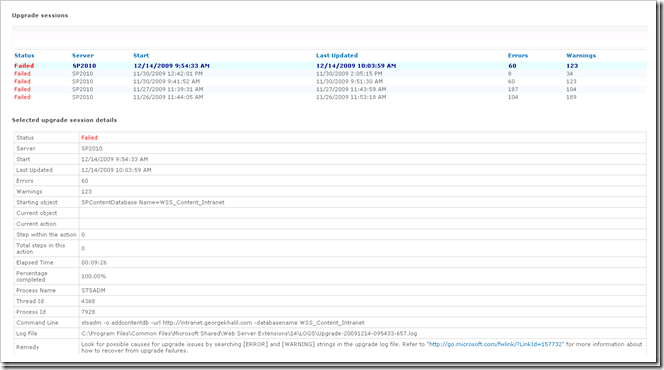Screen dimensions: 664x370
Task: Click the Command Line stsadm value
Action: tap(223, 323)
